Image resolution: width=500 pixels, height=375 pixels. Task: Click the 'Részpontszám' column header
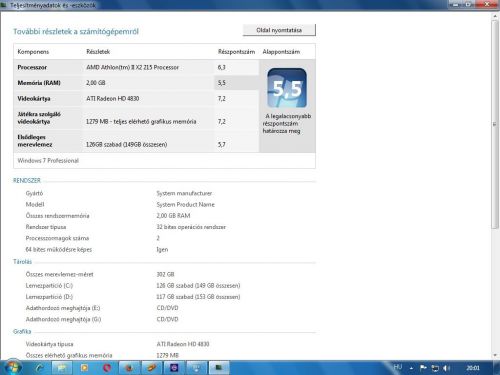point(236,52)
